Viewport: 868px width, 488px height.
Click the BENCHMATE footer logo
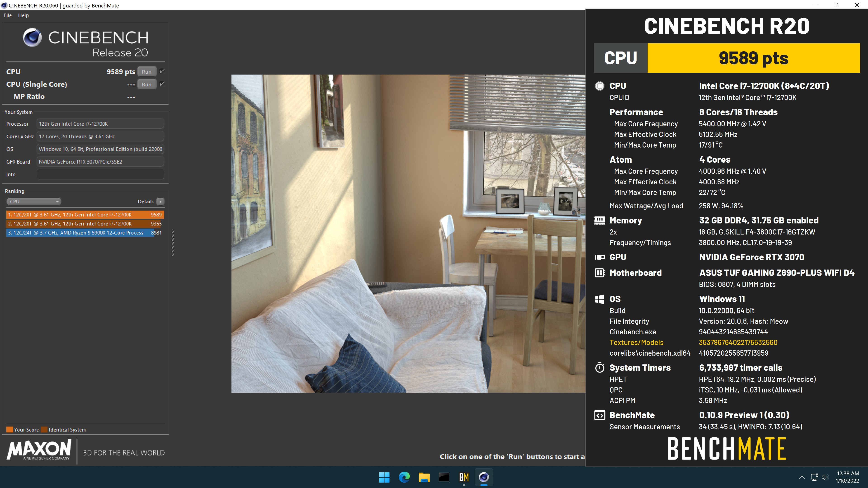click(x=726, y=449)
